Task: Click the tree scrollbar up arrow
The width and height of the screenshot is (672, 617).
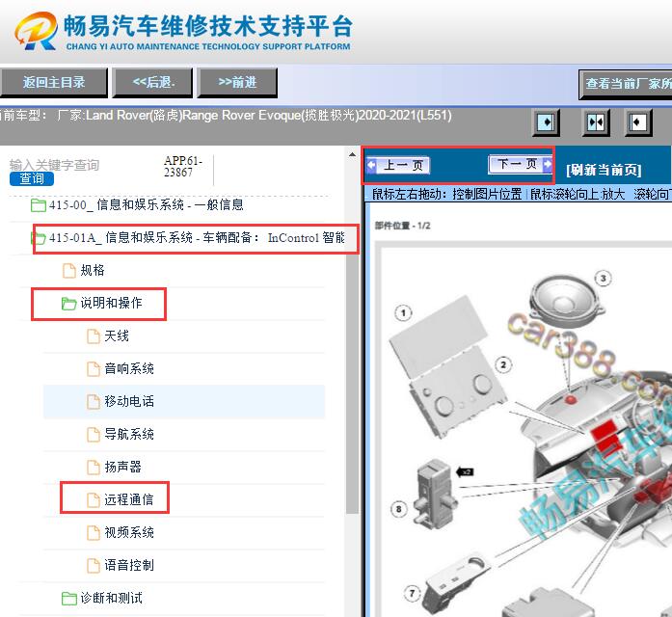Action: [352, 154]
